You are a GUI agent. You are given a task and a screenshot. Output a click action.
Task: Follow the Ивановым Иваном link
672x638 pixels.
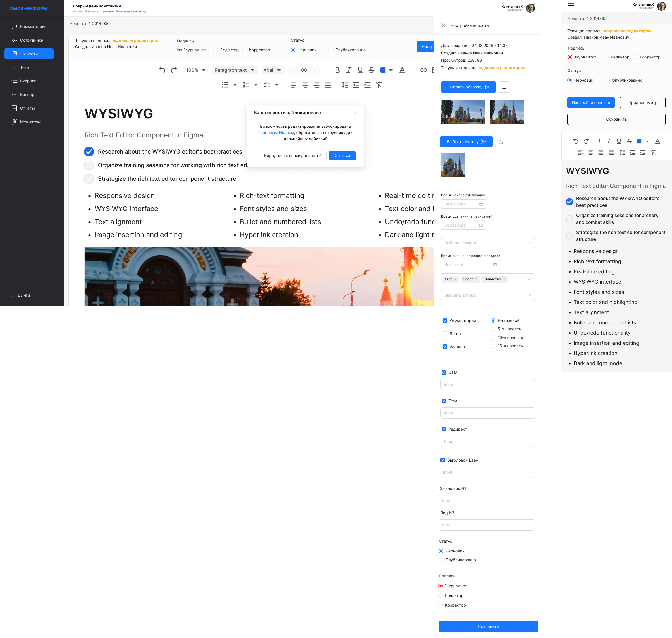tap(275, 133)
